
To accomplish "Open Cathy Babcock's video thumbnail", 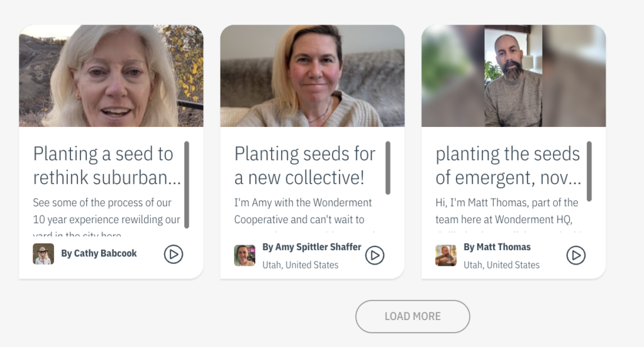I will coord(111,76).
